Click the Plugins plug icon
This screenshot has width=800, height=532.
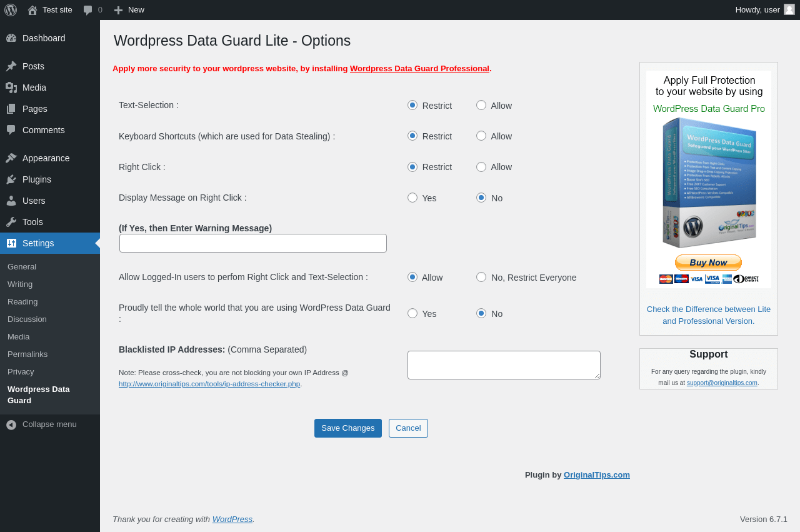point(11,179)
